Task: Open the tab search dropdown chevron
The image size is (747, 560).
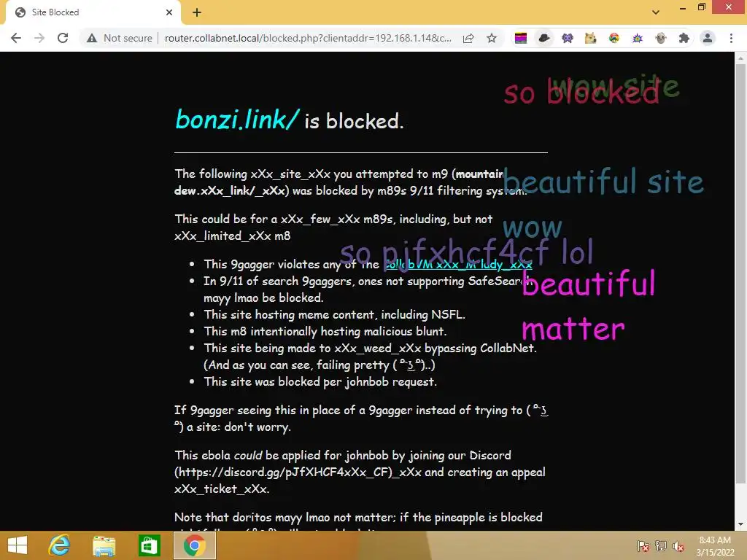Action: pos(656,12)
